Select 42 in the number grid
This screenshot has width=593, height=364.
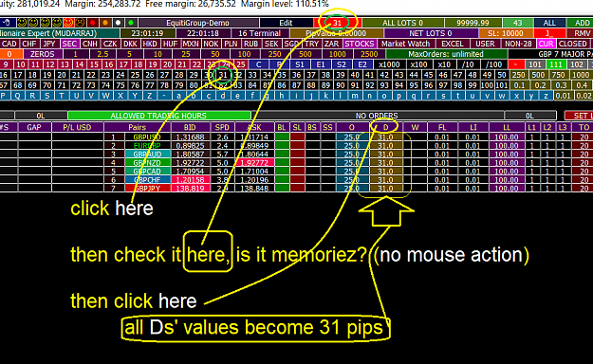click(x=384, y=75)
